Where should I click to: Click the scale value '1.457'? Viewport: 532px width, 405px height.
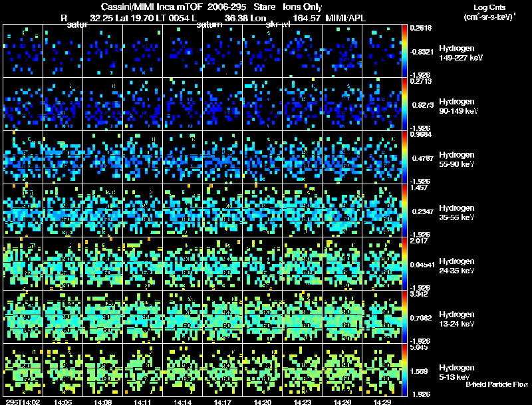click(419, 188)
